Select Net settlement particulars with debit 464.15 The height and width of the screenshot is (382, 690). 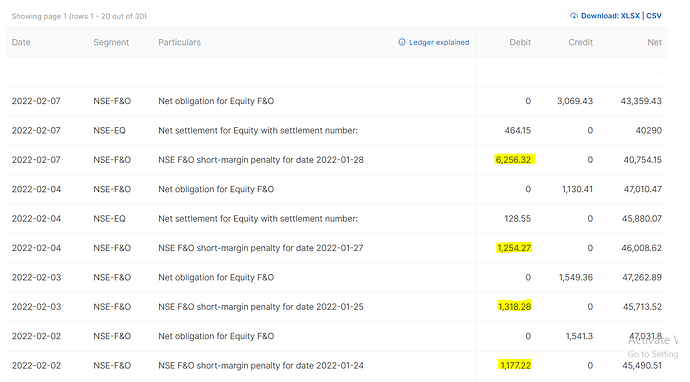(x=258, y=131)
